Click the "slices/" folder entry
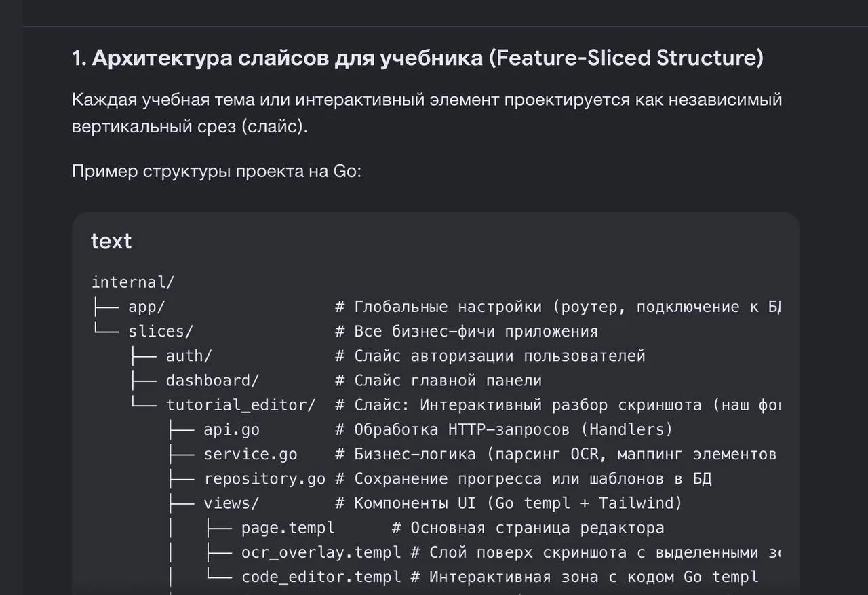 (x=161, y=331)
